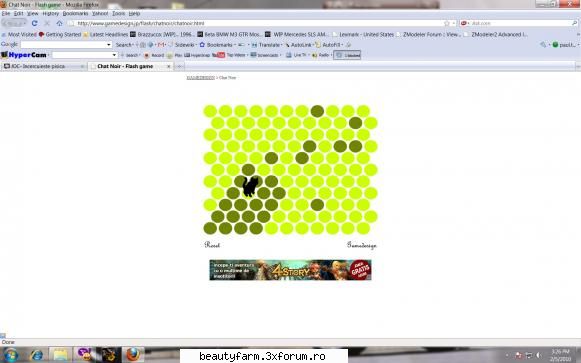Open the GAMEDESIGN breadcrumb link

(200, 78)
